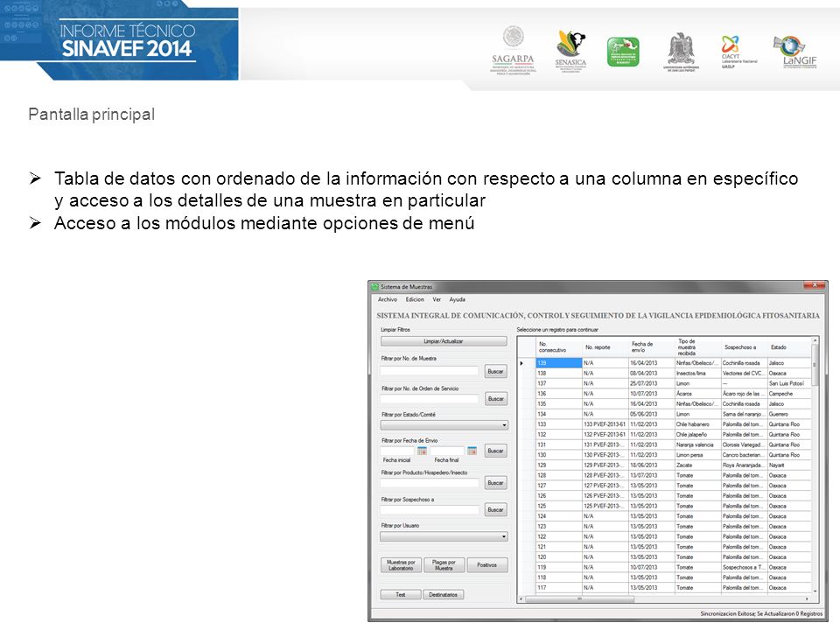
Task: Sort by Fecha de envío column header
Action: (651, 347)
